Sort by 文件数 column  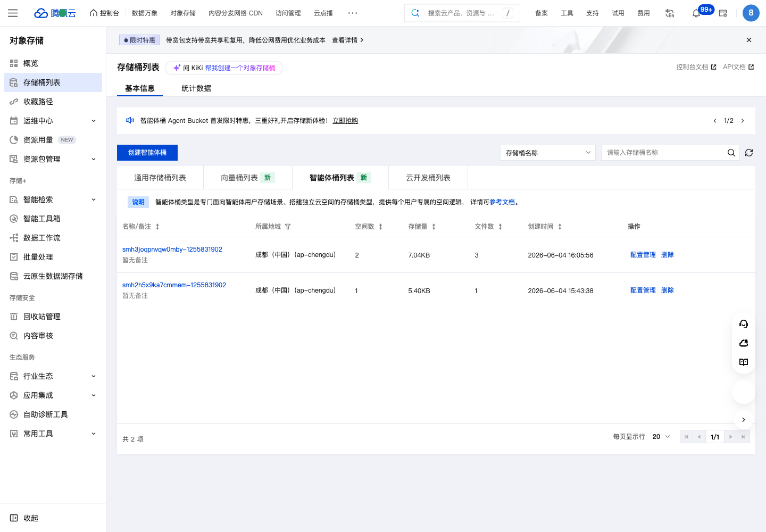tap(500, 227)
